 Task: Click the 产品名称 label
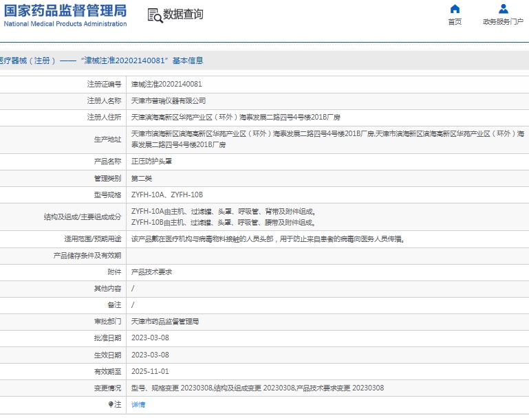pos(107,162)
